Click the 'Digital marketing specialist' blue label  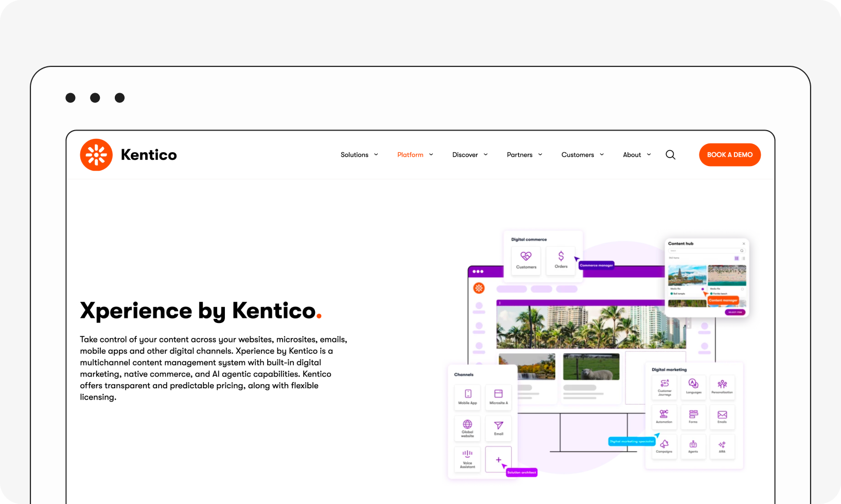[632, 441]
